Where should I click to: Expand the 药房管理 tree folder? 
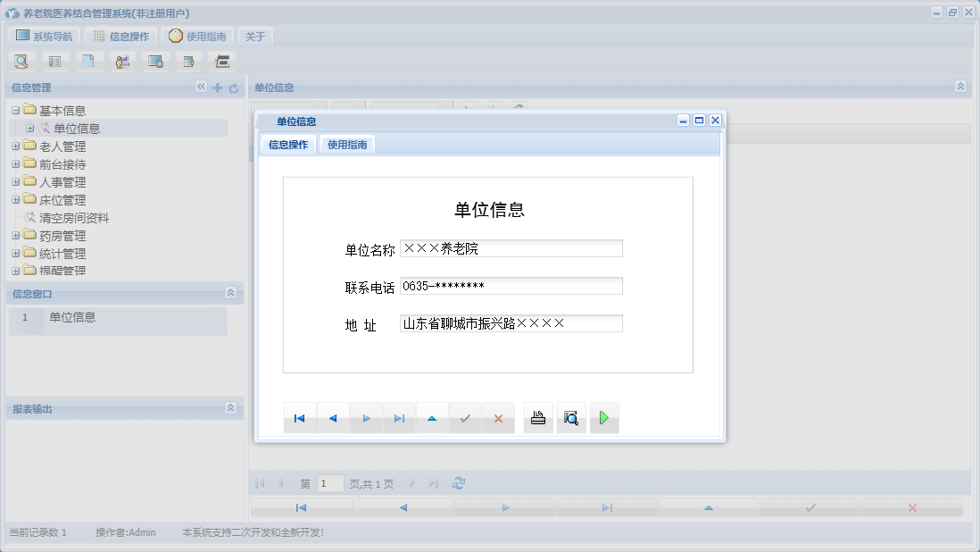point(14,235)
